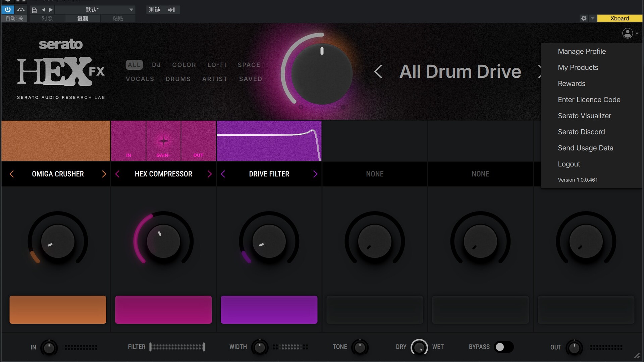Click the 复制 copy button
Image resolution: width=644 pixels, height=362 pixels.
(83, 18)
